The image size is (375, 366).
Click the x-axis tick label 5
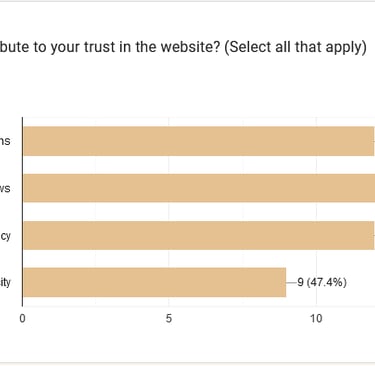[x=169, y=318]
